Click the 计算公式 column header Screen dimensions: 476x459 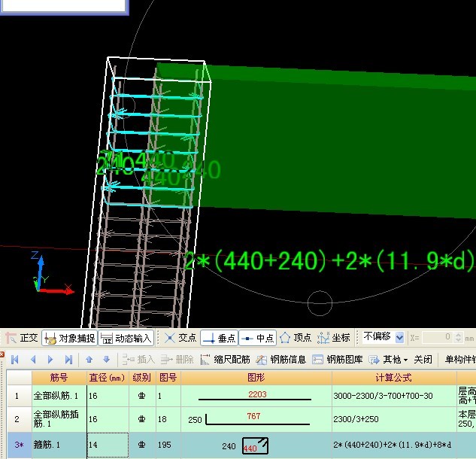pos(394,378)
